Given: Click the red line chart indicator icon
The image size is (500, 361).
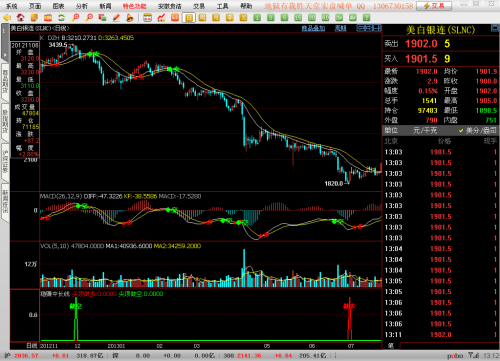Looking at the screenshot, I should click(x=161, y=18).
